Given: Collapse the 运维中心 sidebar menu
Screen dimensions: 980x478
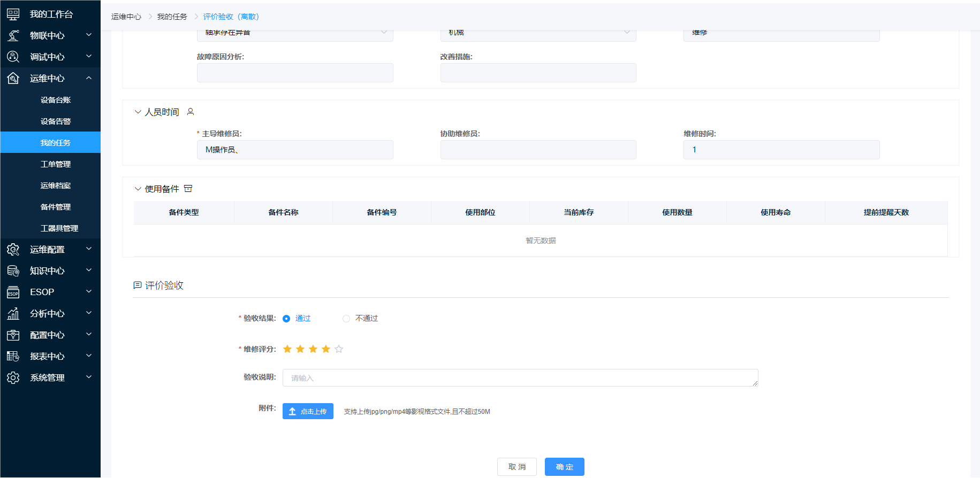Looking at the screenshot, I should click(89, 78).
